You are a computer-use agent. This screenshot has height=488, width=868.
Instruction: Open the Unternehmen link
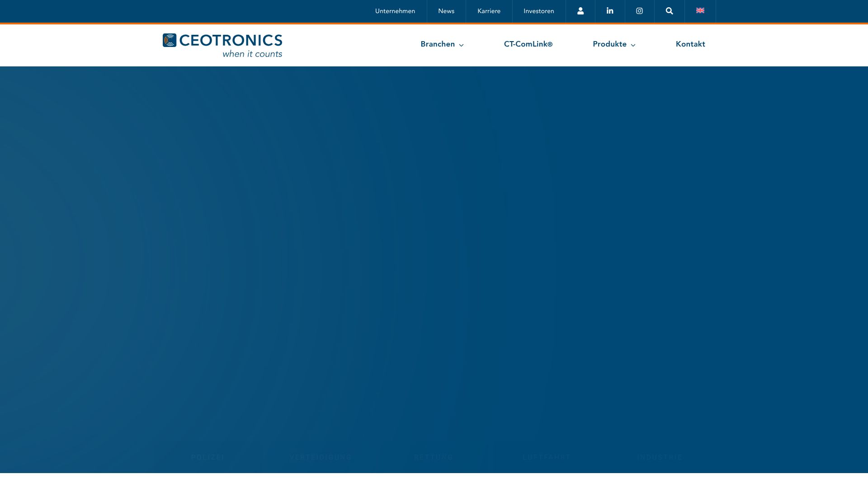coord(395,11)
